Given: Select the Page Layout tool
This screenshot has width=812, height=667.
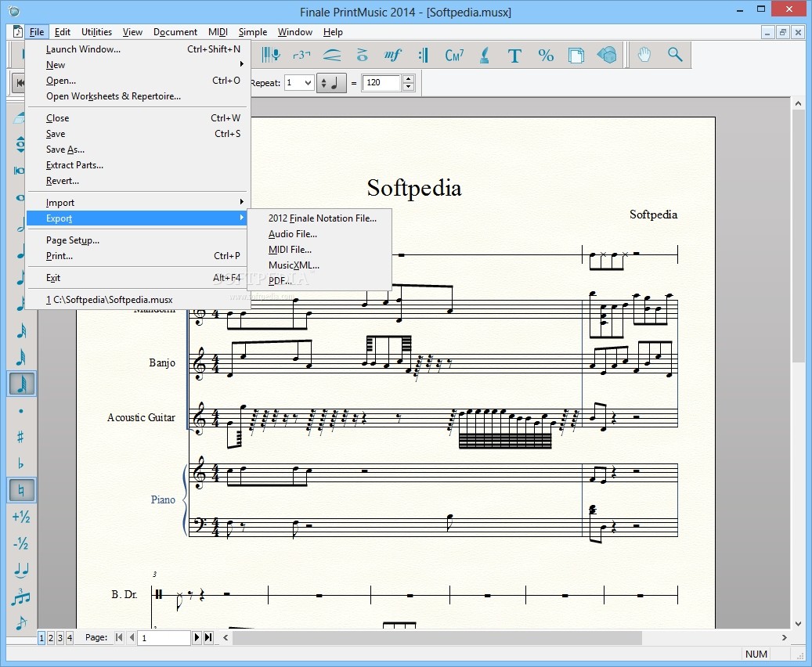Looking at the screenshot, I should point(576,55).
